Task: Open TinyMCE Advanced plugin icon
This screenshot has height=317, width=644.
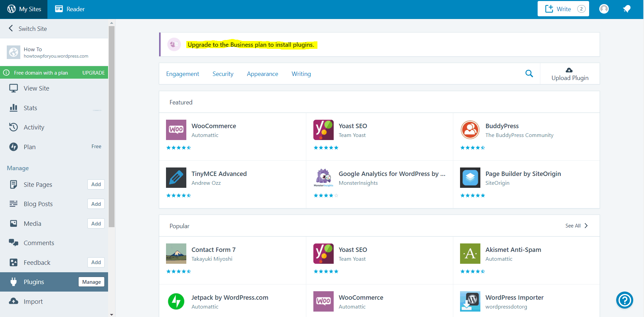Action: click(176, 178)
